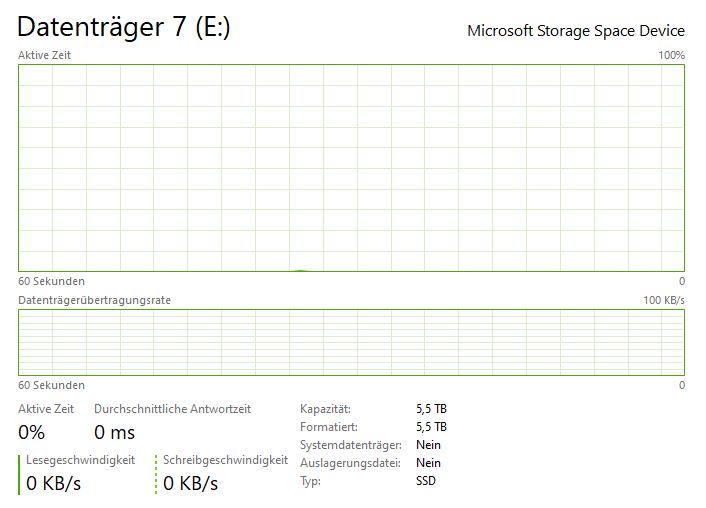The image size is (706, 508).
Task: Click the Datenträgerübertragungsrate graph area
Action: (x=351, y=342)
